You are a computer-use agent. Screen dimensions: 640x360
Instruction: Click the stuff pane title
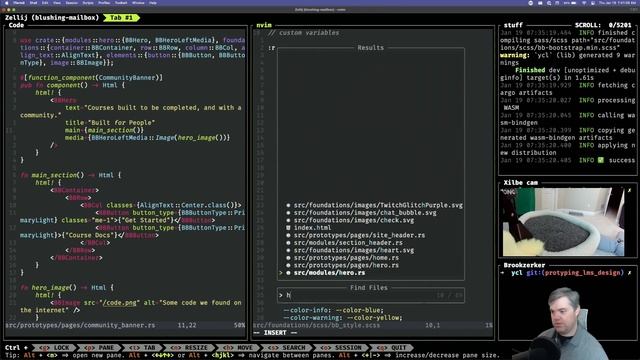[x=513, y=25]
